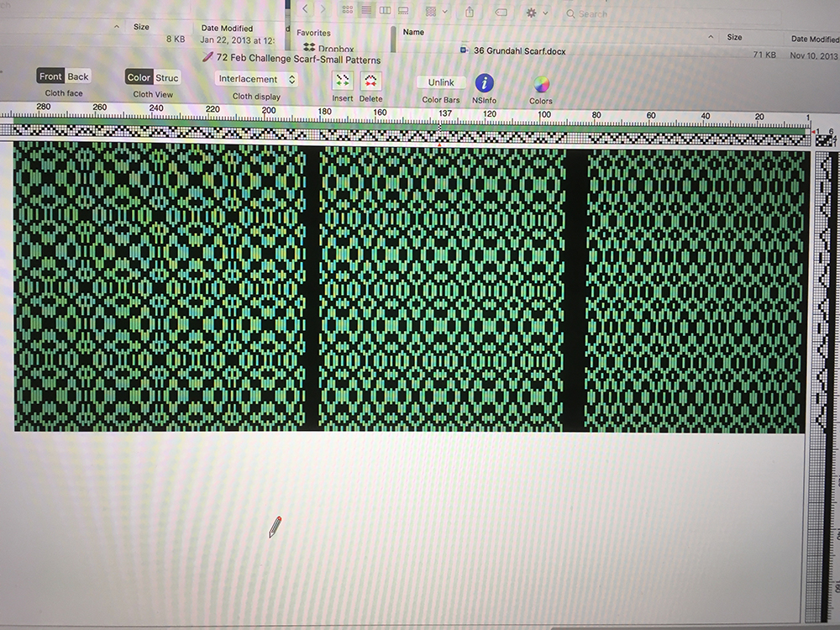
Task: Switch Finder to column view
Action: [x=385, y=11]
